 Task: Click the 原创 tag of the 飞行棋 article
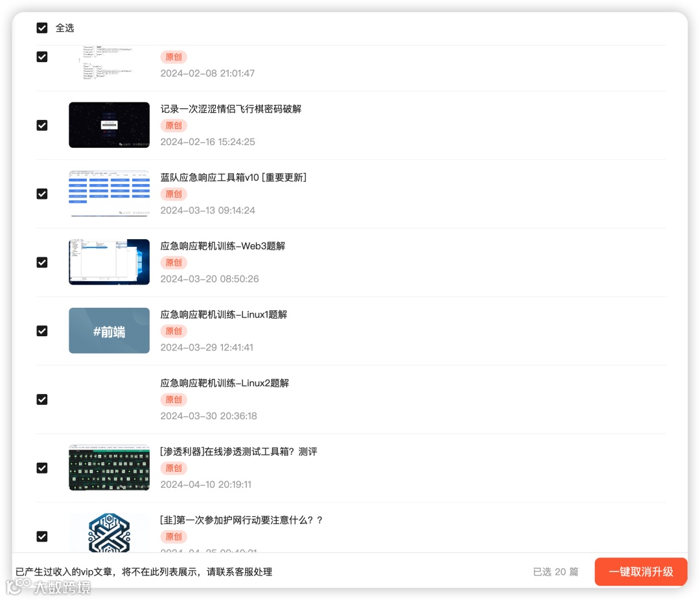point(174,126)
